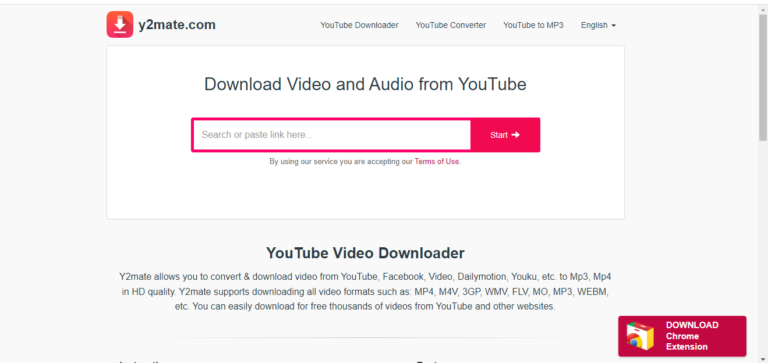Open the y2mate.com home text link
The height and width of the screenshot is (363, 768).
tap(177, 25)
